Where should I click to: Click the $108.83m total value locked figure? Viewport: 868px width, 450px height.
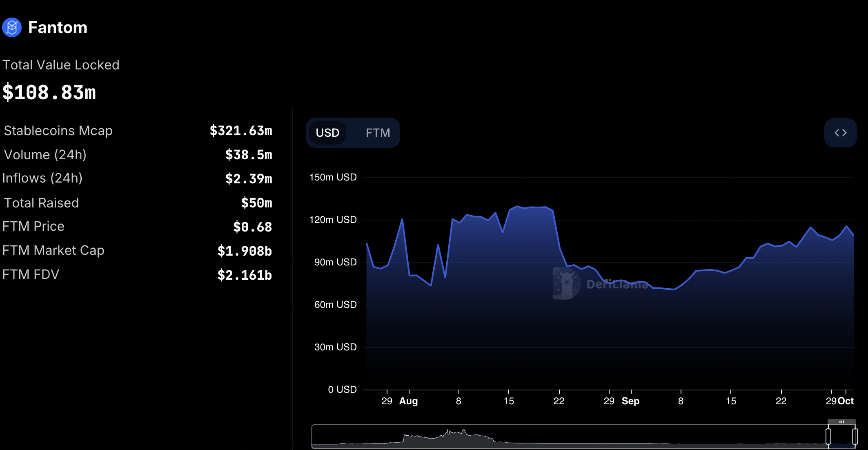(49, 93)
